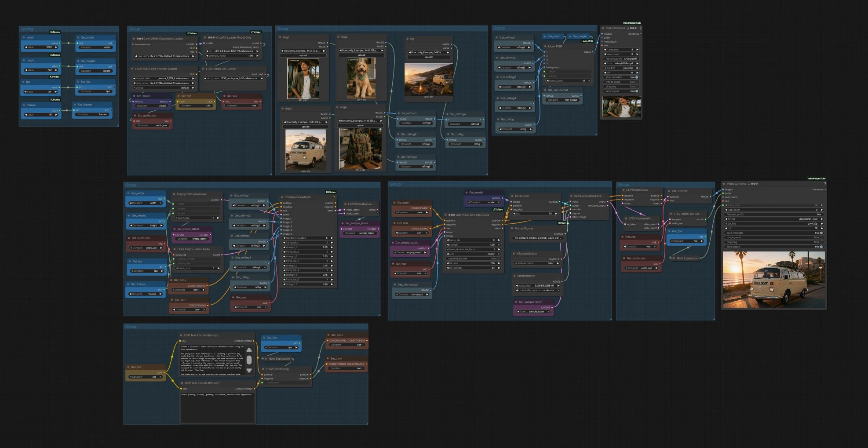Image resolution: width=868 pixels, height=448 pixels.
Task: Click the sigmas values field in ManualSigmas
Action: [537, 238]
